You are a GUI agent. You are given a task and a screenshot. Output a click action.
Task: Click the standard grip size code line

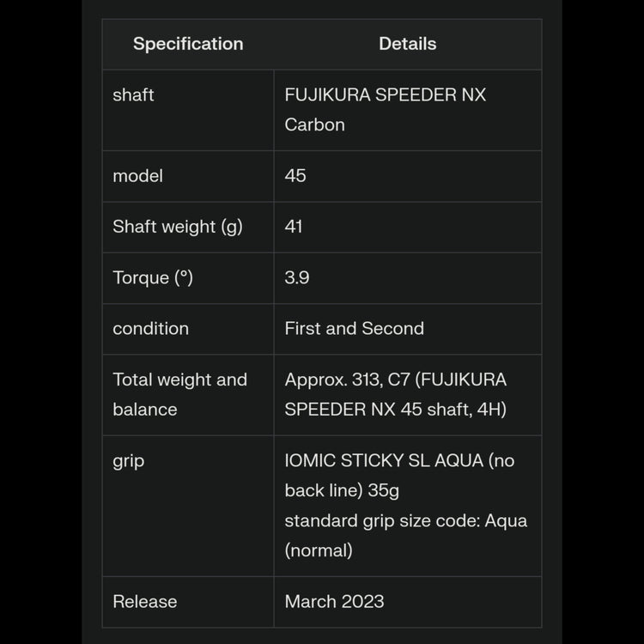pyautogui.click(x=405, y=521)
